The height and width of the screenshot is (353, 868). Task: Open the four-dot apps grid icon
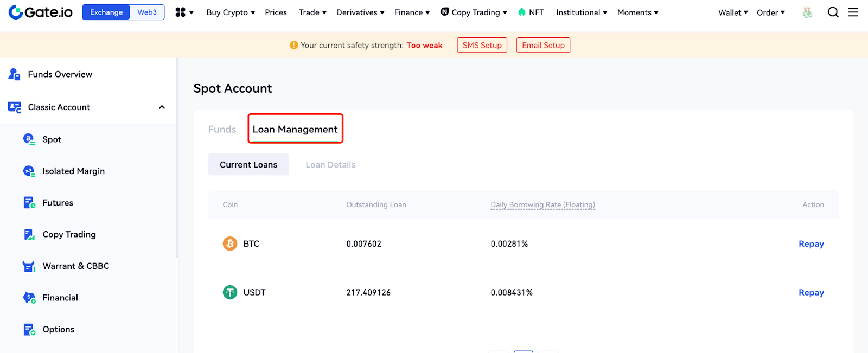181,12
